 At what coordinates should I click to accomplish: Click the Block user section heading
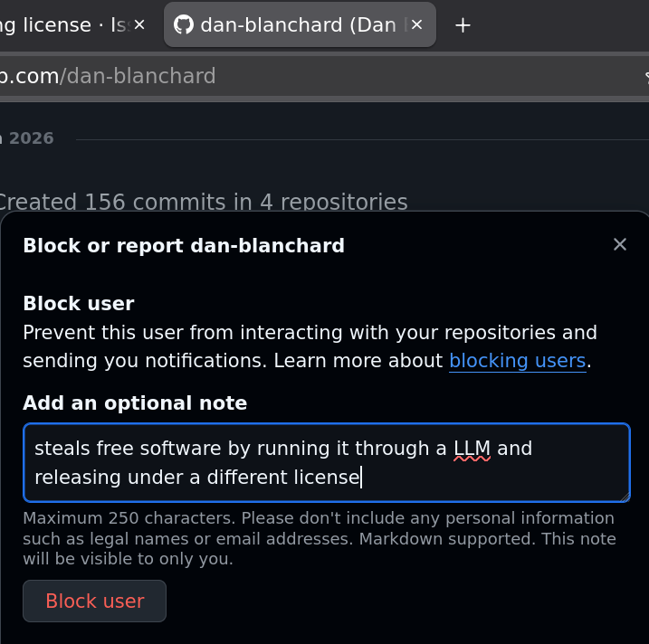click(78, 304)
